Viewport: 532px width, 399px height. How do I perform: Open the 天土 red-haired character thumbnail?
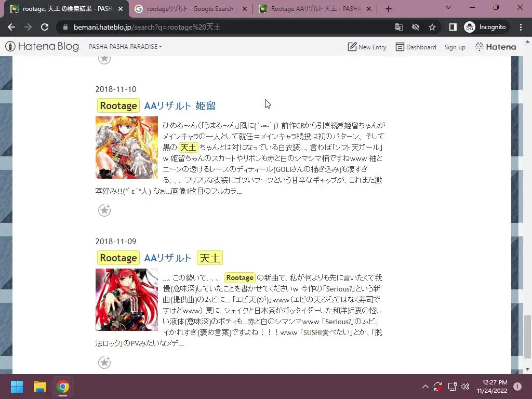127,300
